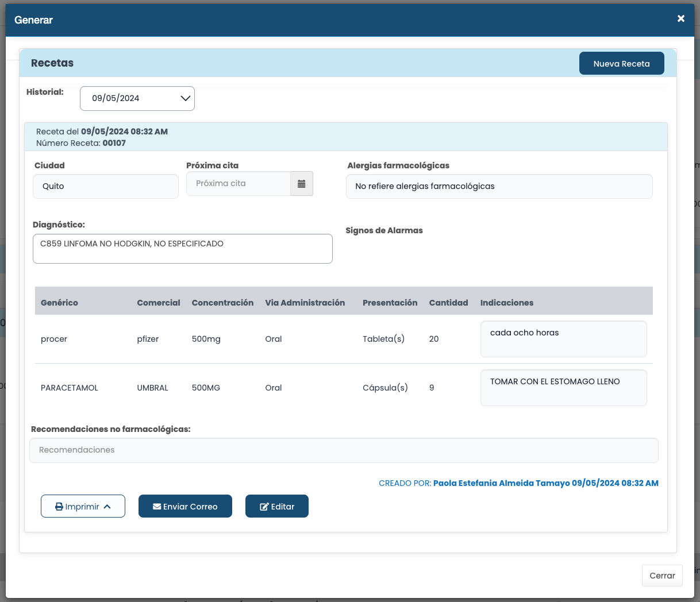
Task: Click the Concentración column header
Action: [222, 303]
